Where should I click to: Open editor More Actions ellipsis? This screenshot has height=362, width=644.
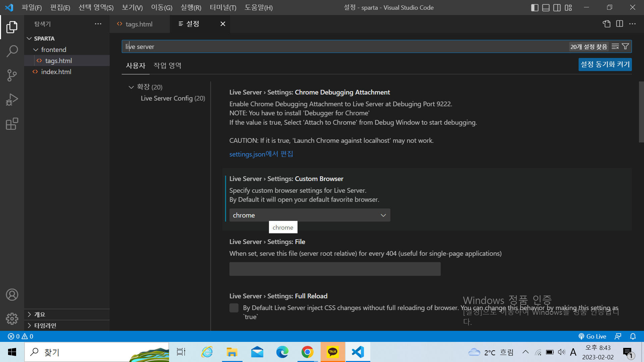(x=632, y=24)
